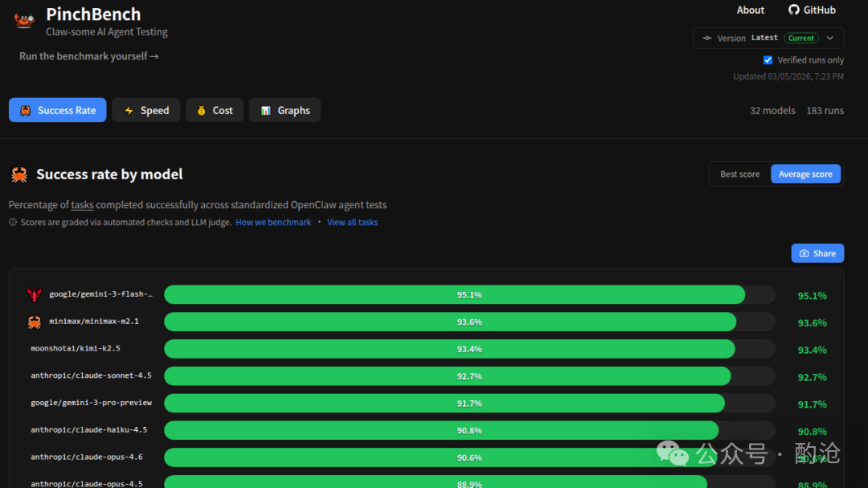Click model name moonshotai/kimi-k2.5

76,348
